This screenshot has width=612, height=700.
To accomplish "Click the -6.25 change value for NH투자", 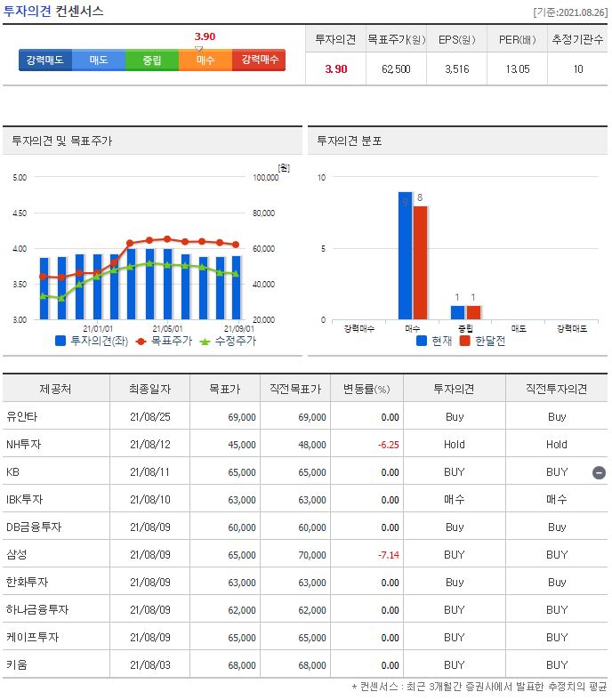I will pos(389,445).
